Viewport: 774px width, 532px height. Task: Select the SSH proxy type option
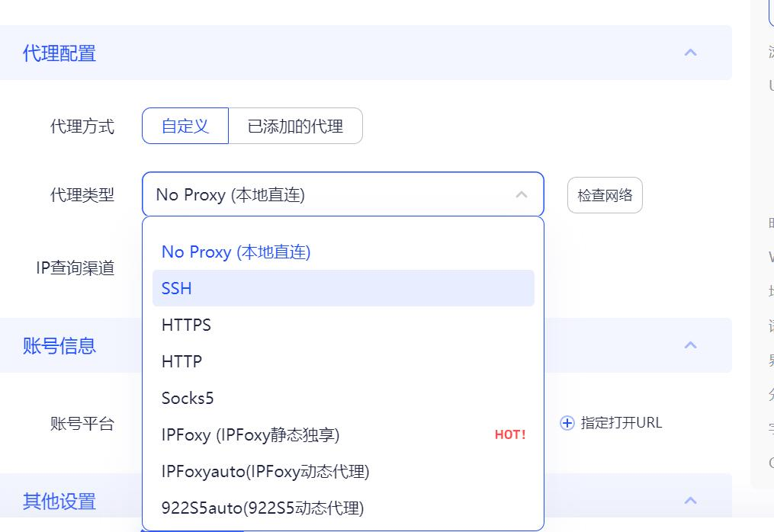coord(177,288)
